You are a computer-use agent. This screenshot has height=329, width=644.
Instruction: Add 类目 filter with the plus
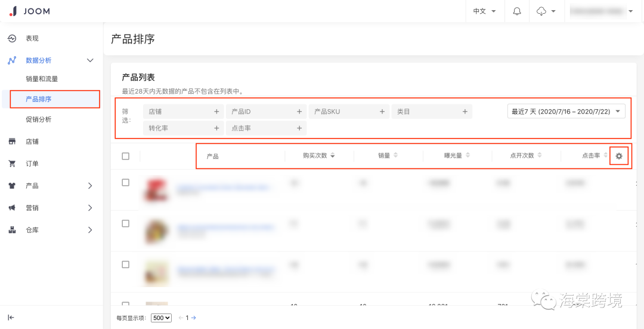(x=465, y=112)
